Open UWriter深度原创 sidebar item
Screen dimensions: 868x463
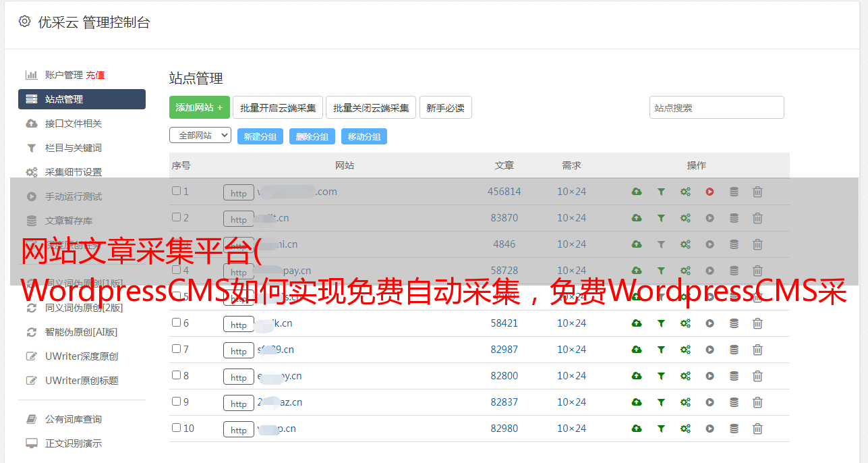82,356
